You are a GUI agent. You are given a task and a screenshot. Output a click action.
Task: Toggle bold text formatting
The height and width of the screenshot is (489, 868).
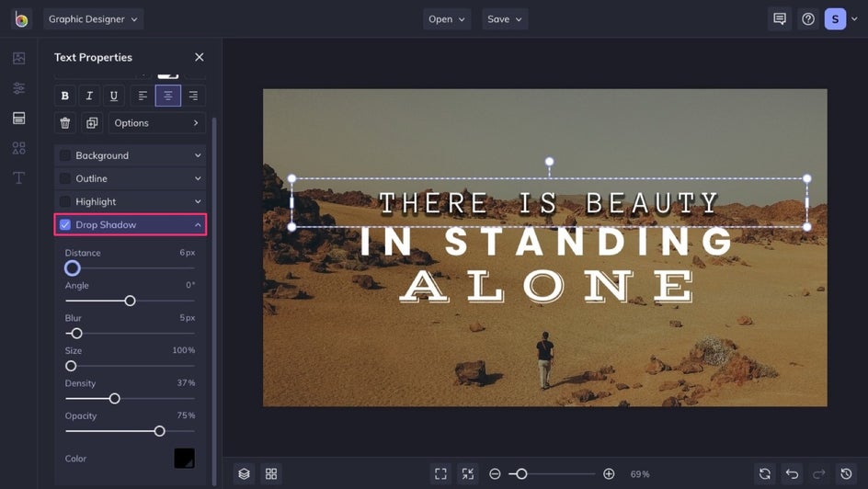point(64,96)
